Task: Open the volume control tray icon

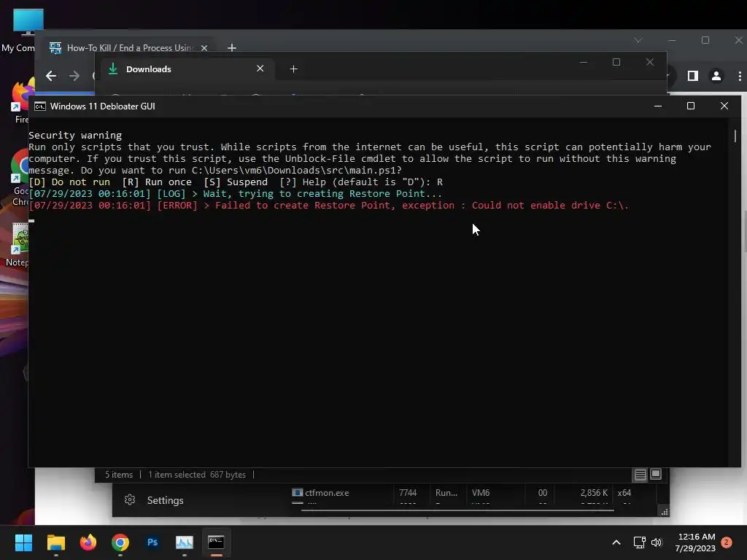Action: click(x=657, y=542)
